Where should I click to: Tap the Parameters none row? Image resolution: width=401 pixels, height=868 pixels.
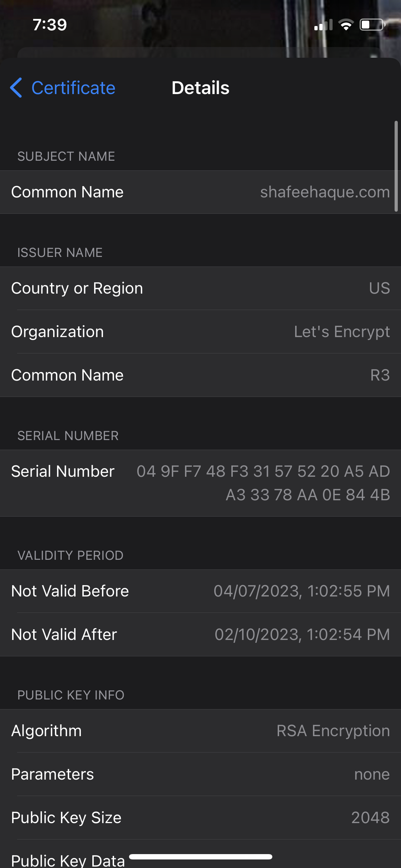[x=200, y=774]
